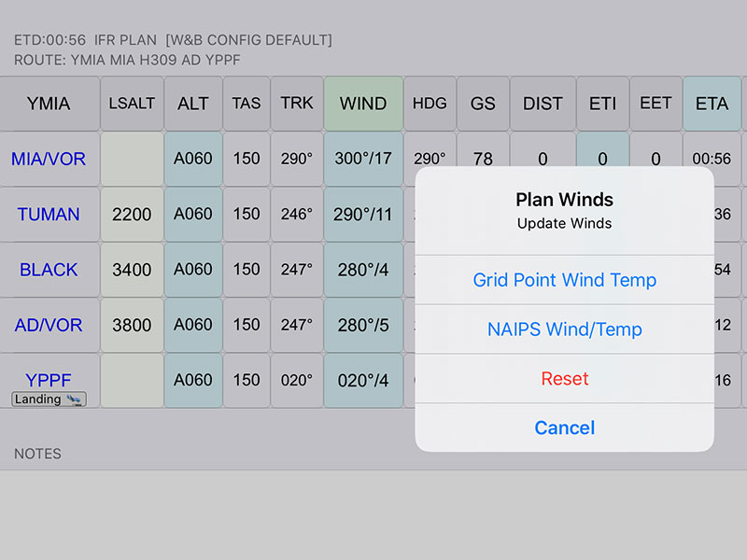Screen dimensions: 747x560
Task: Edit the 290°/11 wind value
Action: click(363, 215)
